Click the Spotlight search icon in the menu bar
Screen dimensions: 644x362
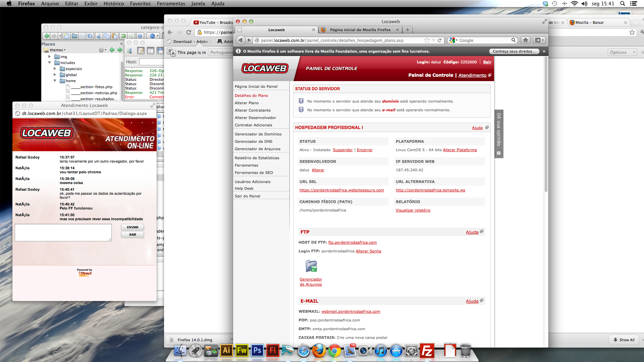tap(623, 4)
